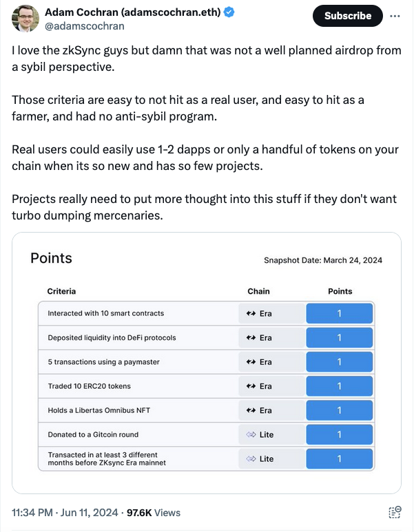
Task: Click the Lite icon in the 3 different months row
Action: [x=251, y=458]
